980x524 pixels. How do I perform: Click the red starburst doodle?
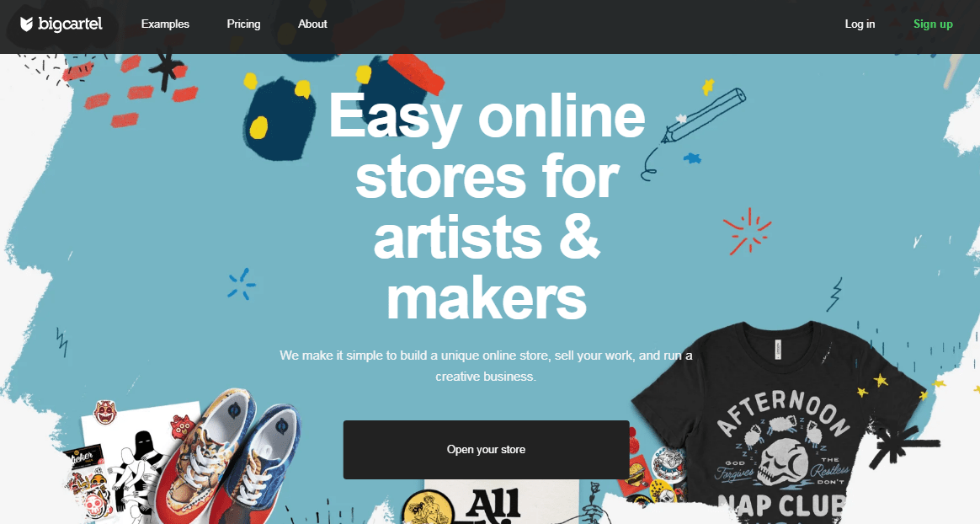(x=747, y=232)
